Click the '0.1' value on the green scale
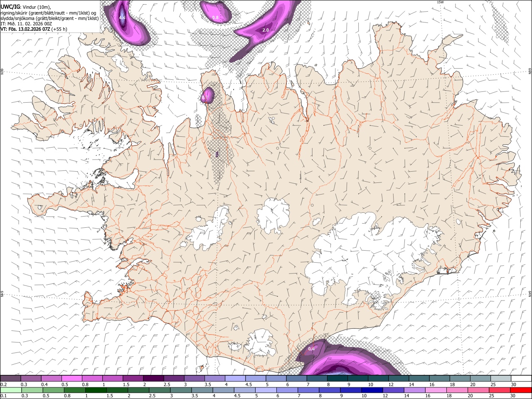 pos(4,396)
